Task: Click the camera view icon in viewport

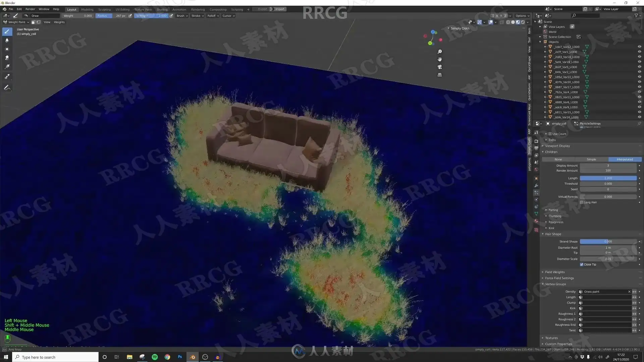Action: pyautogui.click(x=440, y=67)
